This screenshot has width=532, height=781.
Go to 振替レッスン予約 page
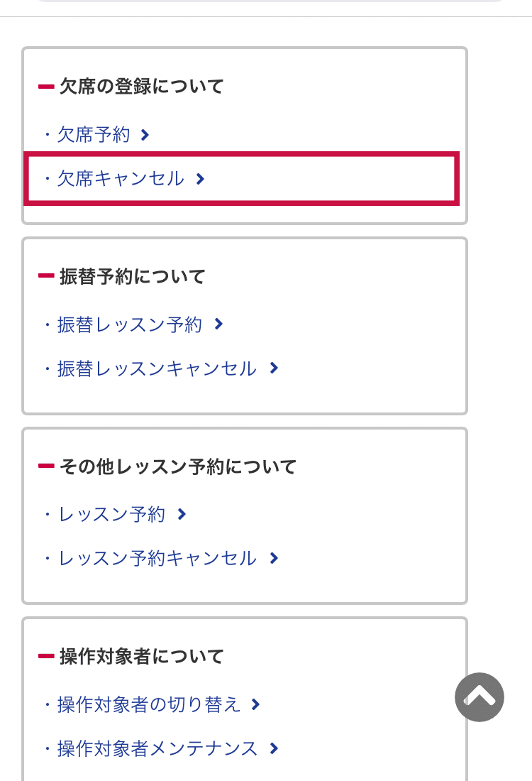(x=130, y=324)
